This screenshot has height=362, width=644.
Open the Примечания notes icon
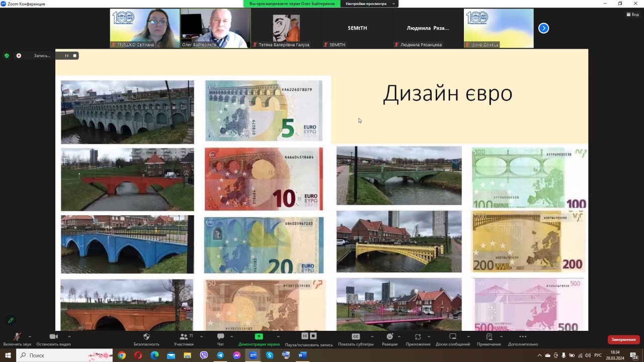(489, 337)
